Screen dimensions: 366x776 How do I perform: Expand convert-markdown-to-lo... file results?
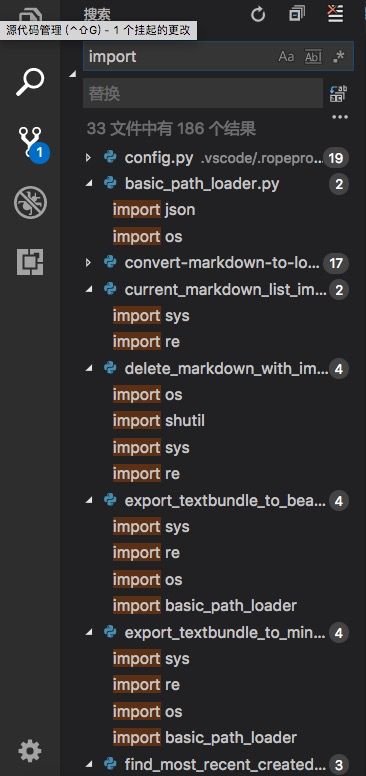pos(88,263)
